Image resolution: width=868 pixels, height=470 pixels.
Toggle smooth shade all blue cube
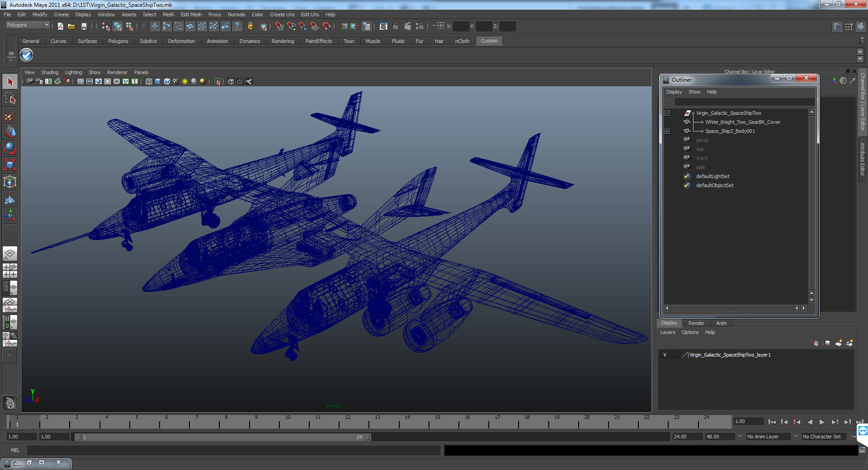(158, 81)
